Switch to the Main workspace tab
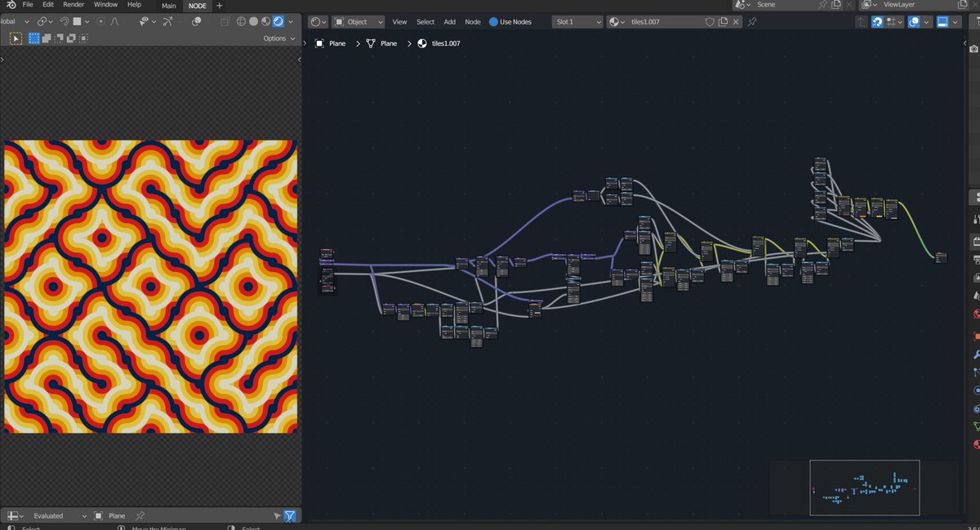The image size is (980, 530). point(169,6)
